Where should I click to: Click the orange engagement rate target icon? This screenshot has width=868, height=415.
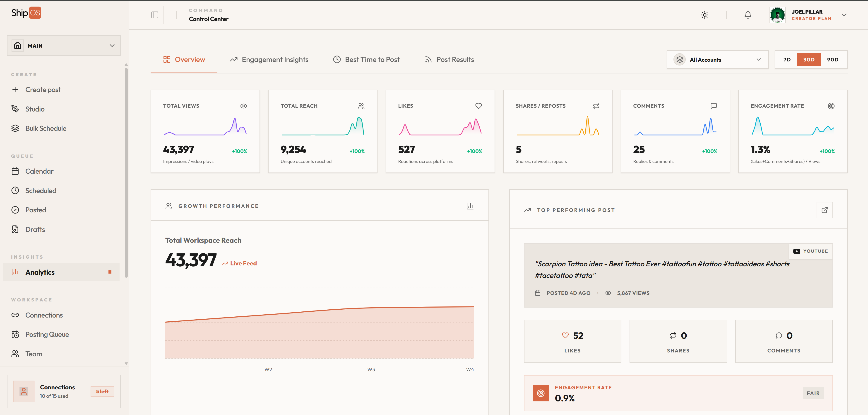pos(541,393)
